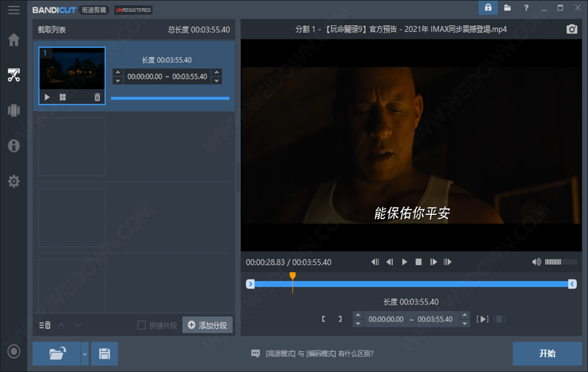588x372 pixels.
Task: Select the Cut mode scissors icon
Action: [13, 74]
